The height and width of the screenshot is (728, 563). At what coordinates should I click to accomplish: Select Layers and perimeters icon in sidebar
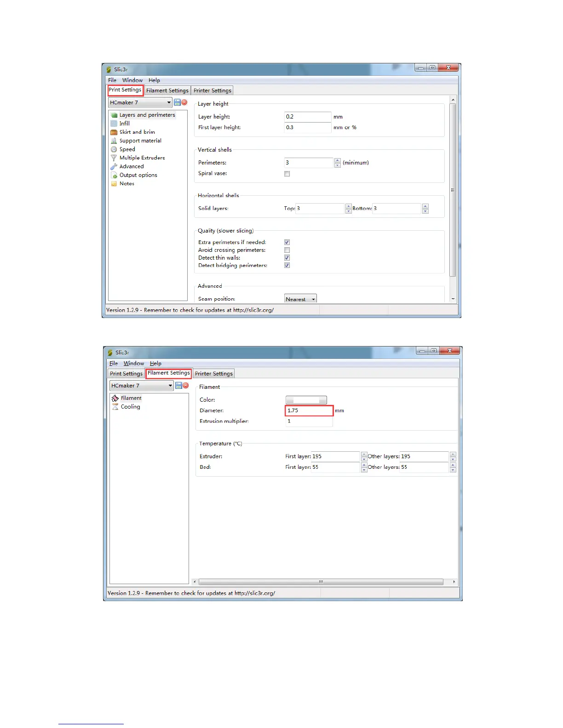[x=114, y=115]
